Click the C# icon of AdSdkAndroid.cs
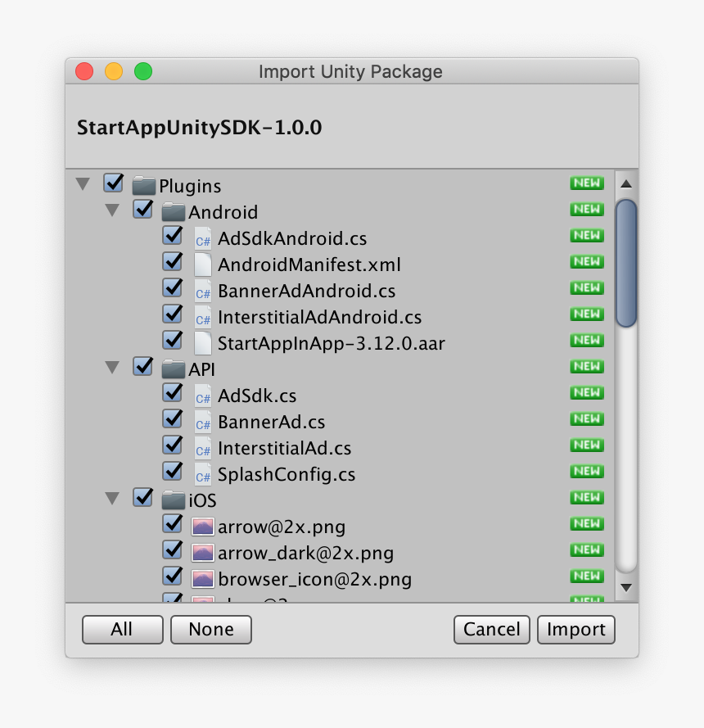Viewport: 704px width, 728px height. coord(203,238)
